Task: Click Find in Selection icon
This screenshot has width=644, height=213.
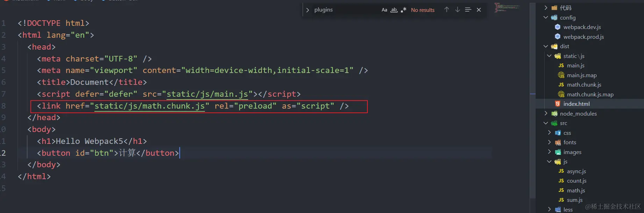Action: coord(468,10)
